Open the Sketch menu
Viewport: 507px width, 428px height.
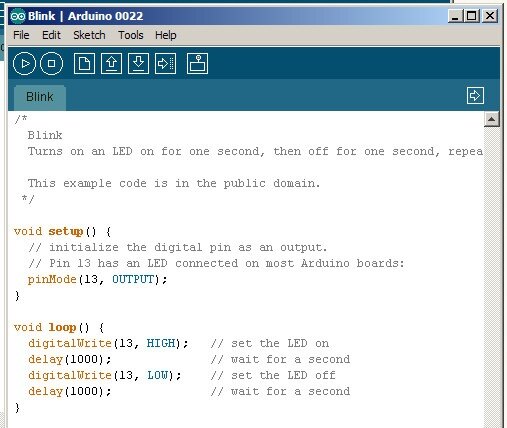coord(89,35)
